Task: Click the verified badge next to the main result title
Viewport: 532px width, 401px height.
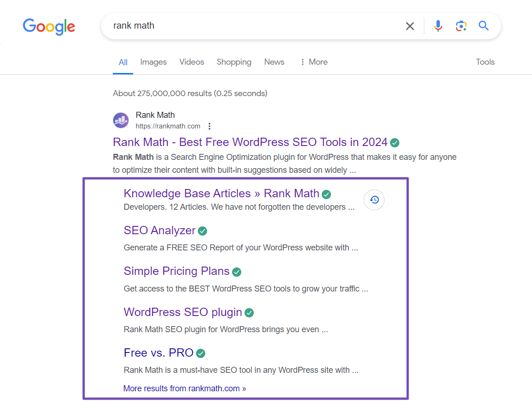Action: [394, 143]
